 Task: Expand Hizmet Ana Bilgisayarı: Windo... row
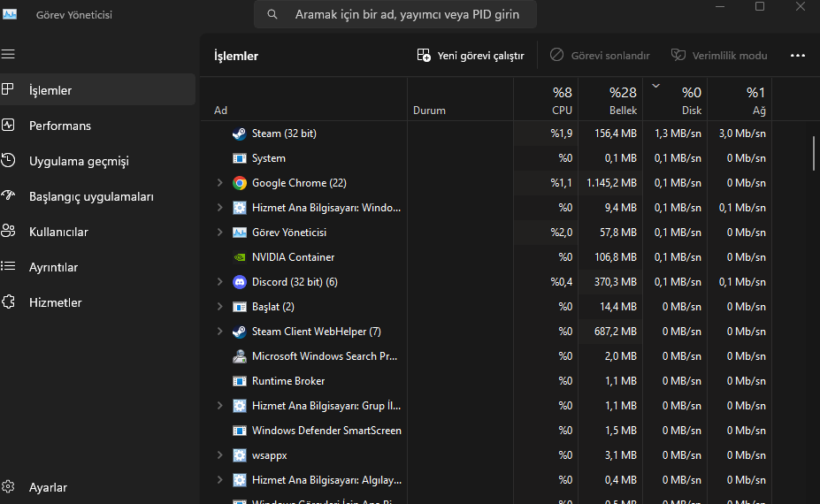pyautogui.click(x=219, y=207)
